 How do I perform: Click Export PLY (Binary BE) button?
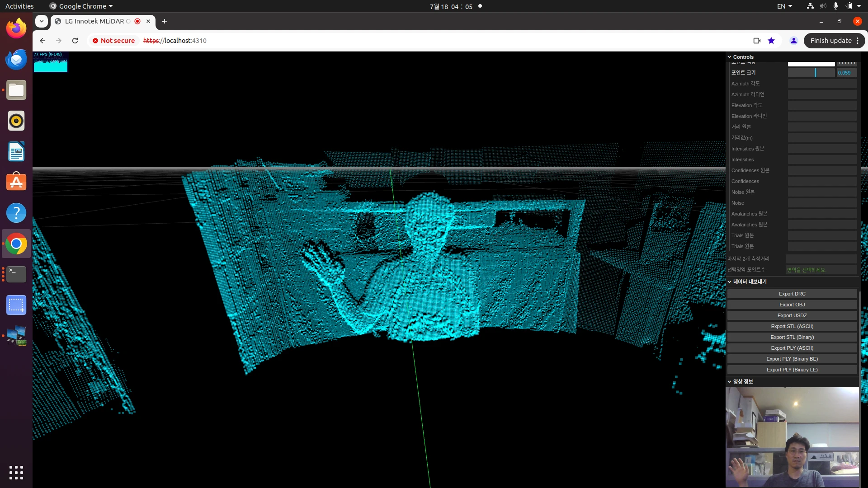point(792,359)
